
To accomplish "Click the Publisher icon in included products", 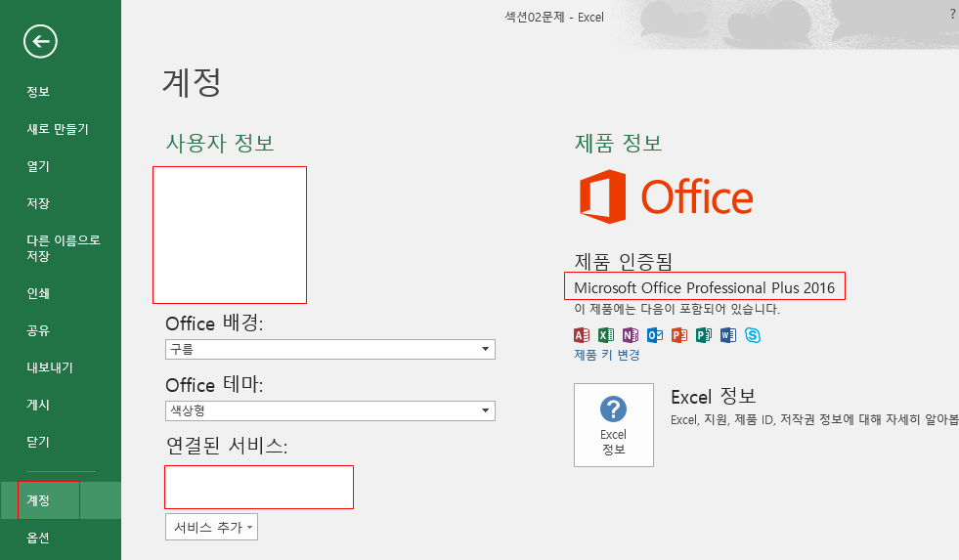I will (x=703, y=335).
